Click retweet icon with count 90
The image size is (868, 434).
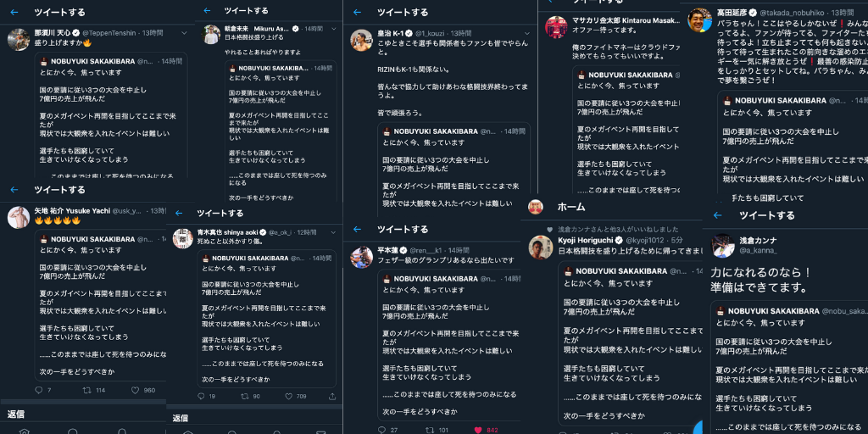[x=245, y=397]
